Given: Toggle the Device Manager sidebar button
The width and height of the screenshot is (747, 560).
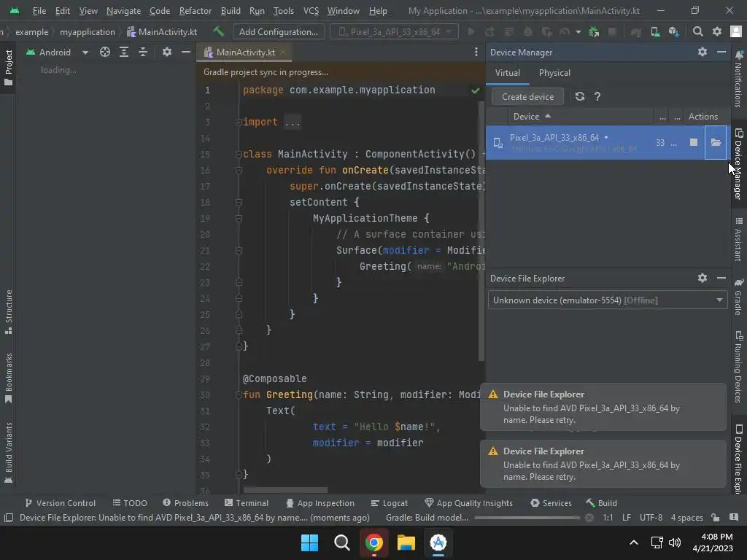Looking at the screenshot, I should [x=738, y=164].
